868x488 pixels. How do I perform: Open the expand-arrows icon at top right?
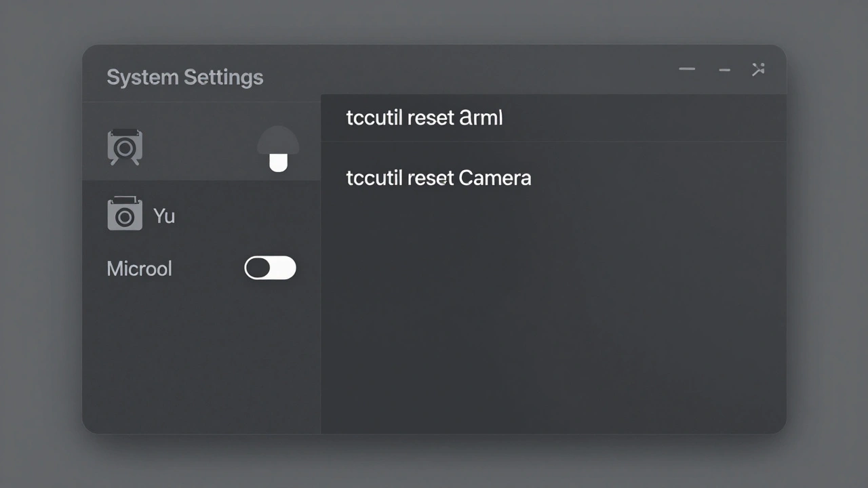(x=758, y=69)
